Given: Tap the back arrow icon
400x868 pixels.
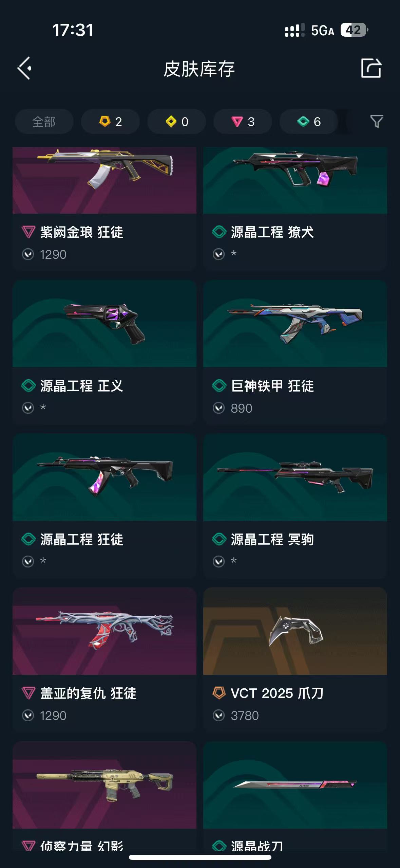Looking at the screenshot, I should tap(24, 68).
